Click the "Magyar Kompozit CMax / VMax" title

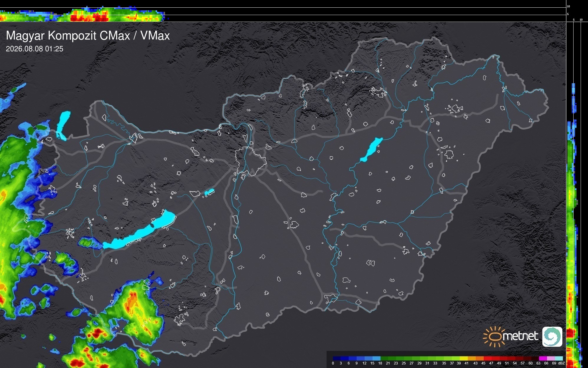[88, 36]
